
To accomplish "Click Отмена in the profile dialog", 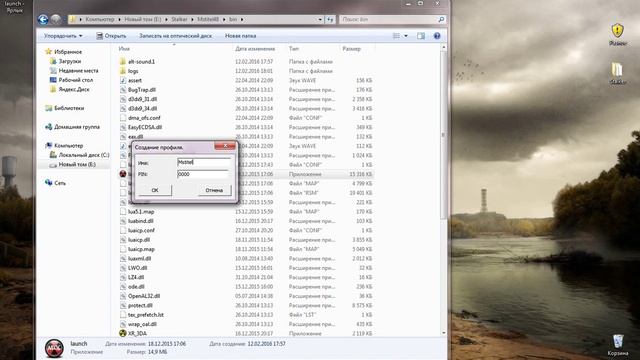I will click(x=214, y=190).
